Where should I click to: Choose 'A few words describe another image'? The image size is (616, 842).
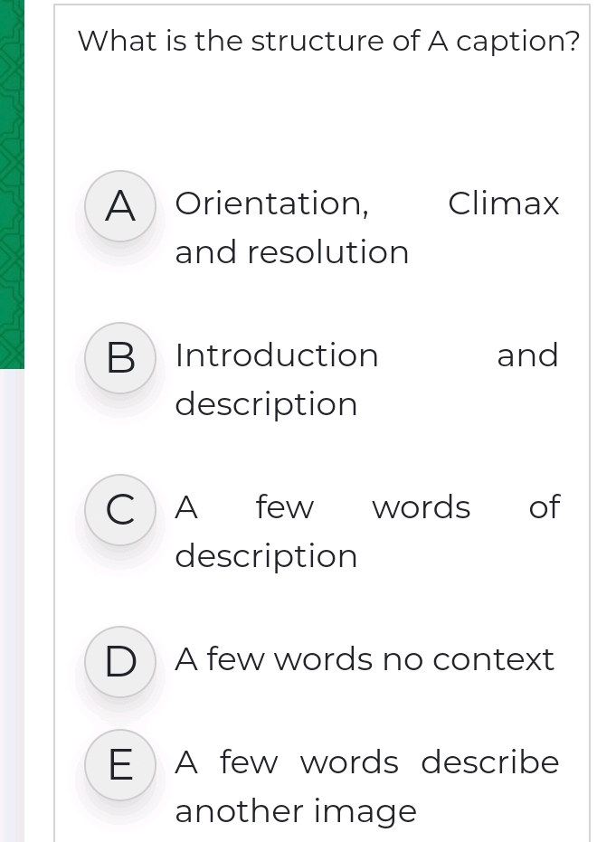pyautogui.click(x=367, y=786)
